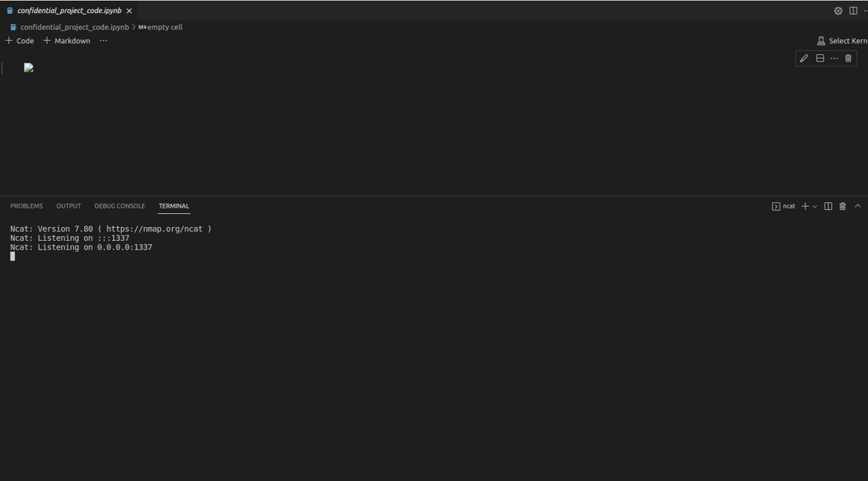The image size is (868, 481).
Task: Select Kernel for the notebook
Action: pyautogui.click(x=841, y=40)
